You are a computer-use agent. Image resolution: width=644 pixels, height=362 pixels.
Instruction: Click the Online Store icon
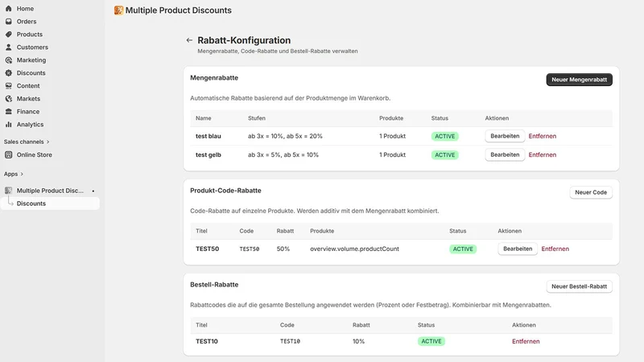[x=9, y=154]
